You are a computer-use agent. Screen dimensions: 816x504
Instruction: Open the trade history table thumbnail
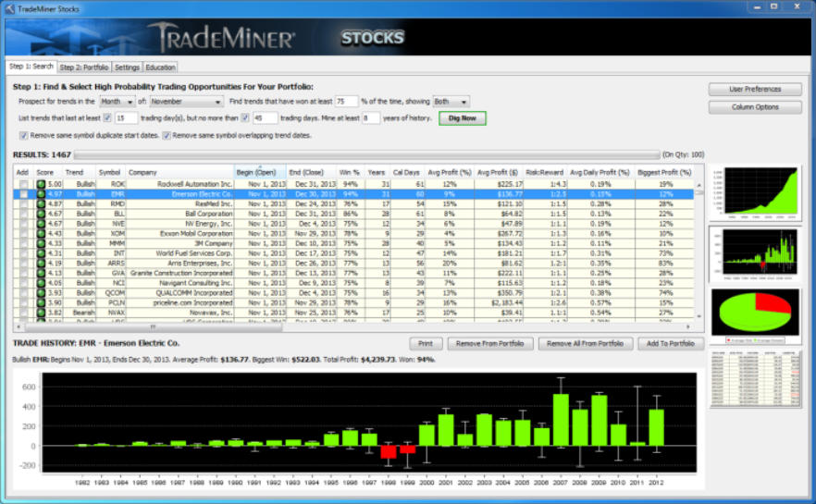tap(757, 379)
